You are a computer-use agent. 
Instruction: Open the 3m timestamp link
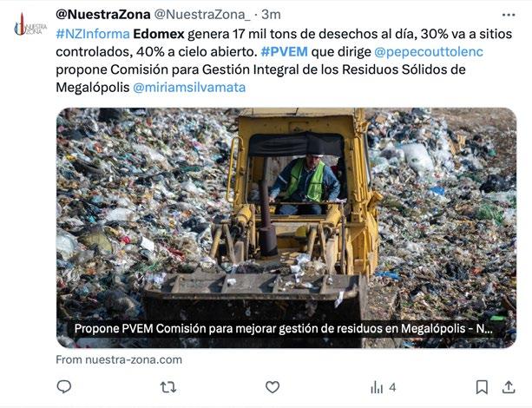[x=271, y=15]
